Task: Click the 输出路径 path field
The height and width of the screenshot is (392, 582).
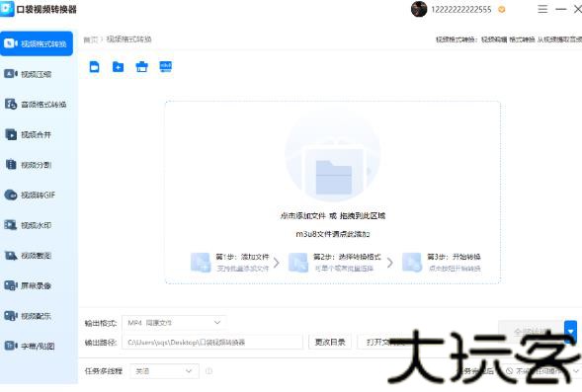Action: 212,343
